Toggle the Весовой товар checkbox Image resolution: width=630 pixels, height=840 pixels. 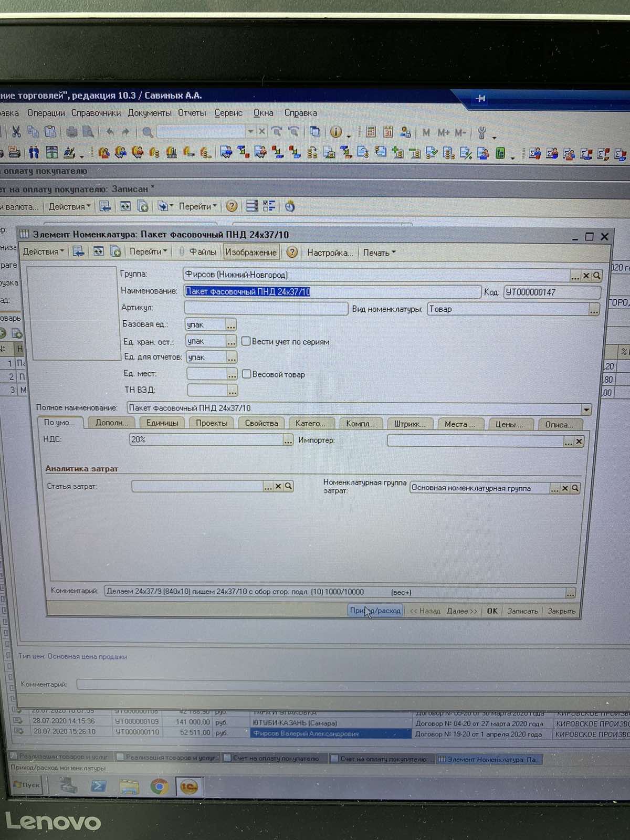pos(246,374)
